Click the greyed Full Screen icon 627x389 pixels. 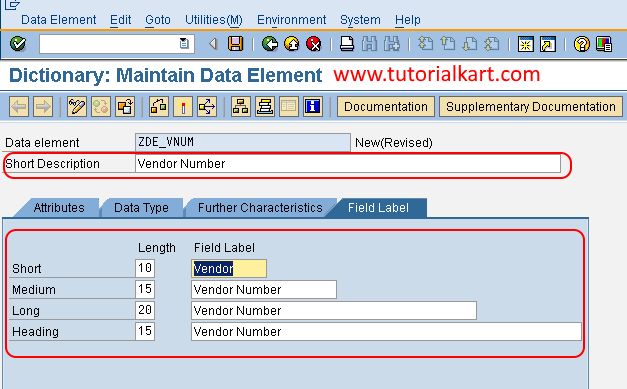pyautogui.click(x=289, y=107)
